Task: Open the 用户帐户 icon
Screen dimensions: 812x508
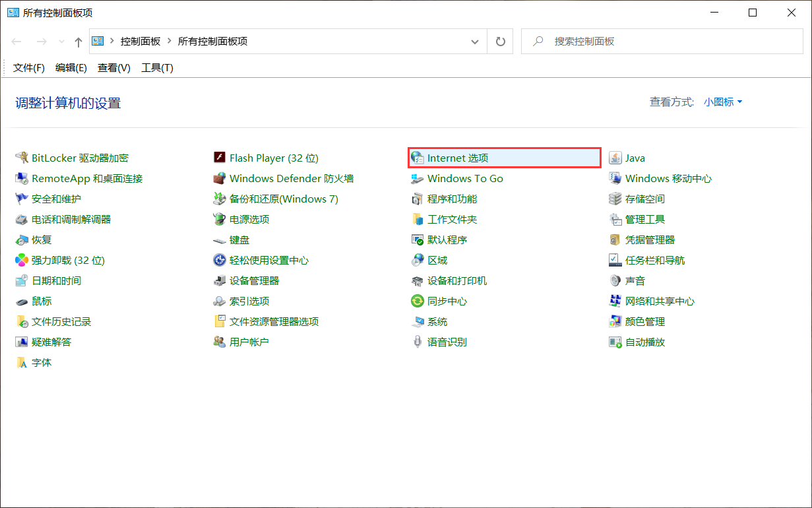Action: tap(220, 342)
